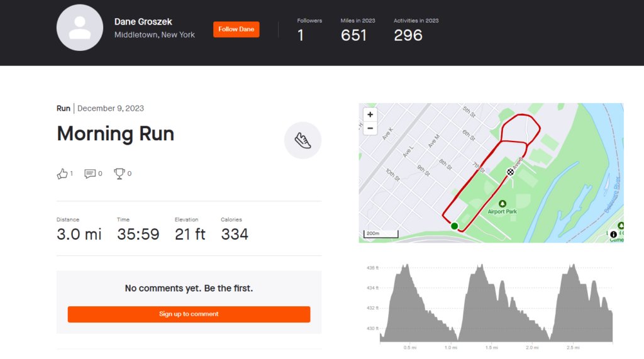The height and width of the screenshot is (359, 644).
Task: Open comments via the speech bubble icon
Action: click(90, 174)
